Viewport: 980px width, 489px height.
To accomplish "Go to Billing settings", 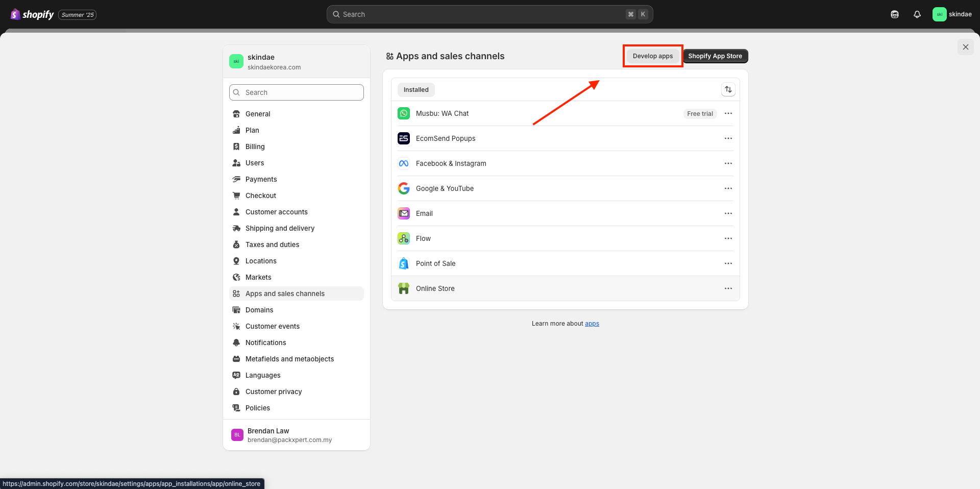I will (x=297, y=146).
